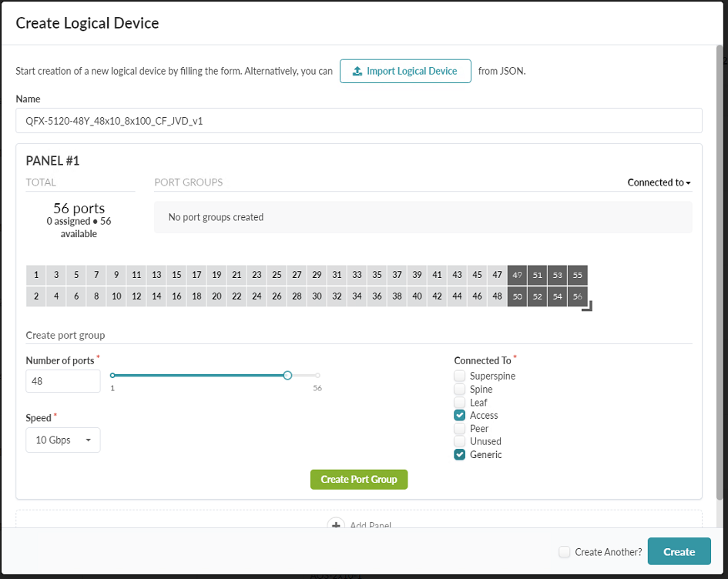
Task: Select port 25 in the port grid
Action: pyautogui.click(x=277, y=276)
